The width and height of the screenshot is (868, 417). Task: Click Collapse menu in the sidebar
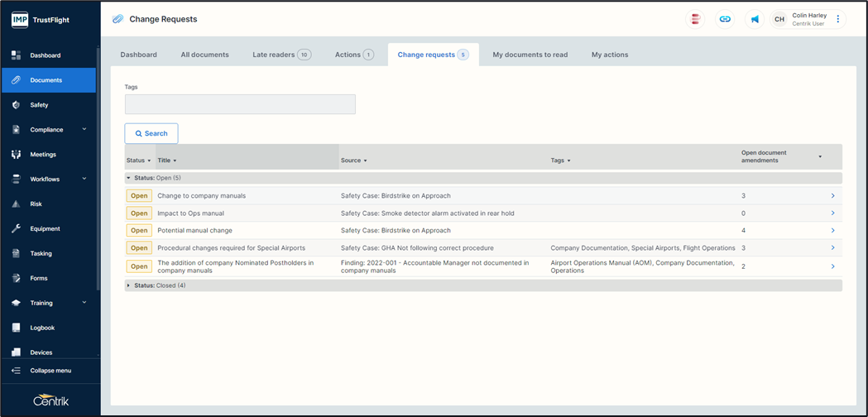[50, 371]
